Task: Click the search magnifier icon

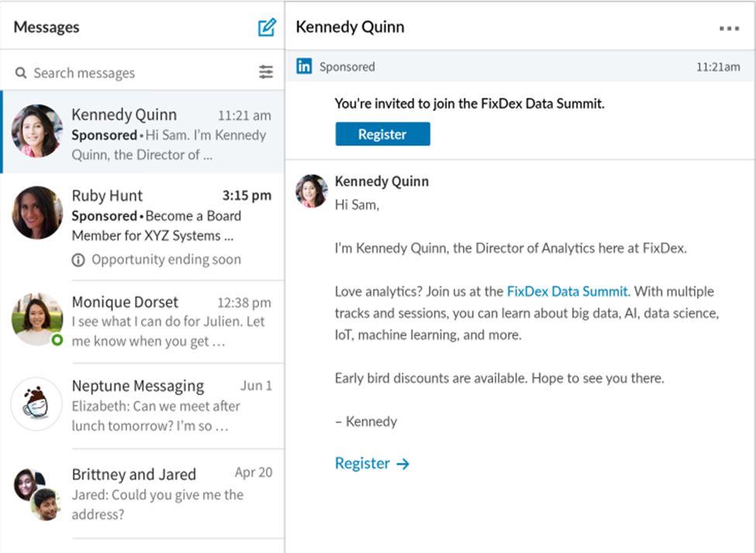Action: coord(21,73)
